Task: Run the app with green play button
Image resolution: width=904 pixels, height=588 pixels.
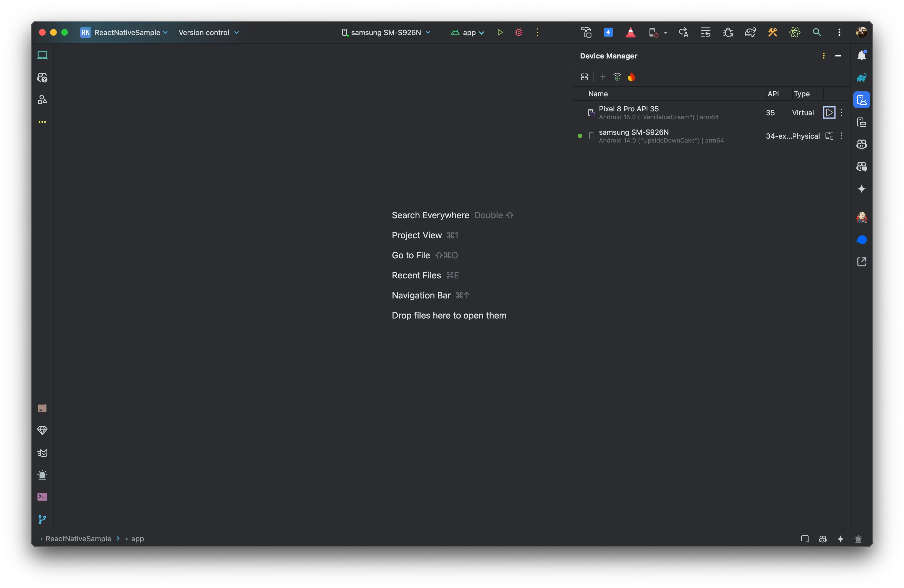Action: pyautogui.click(x=500, y=33)
